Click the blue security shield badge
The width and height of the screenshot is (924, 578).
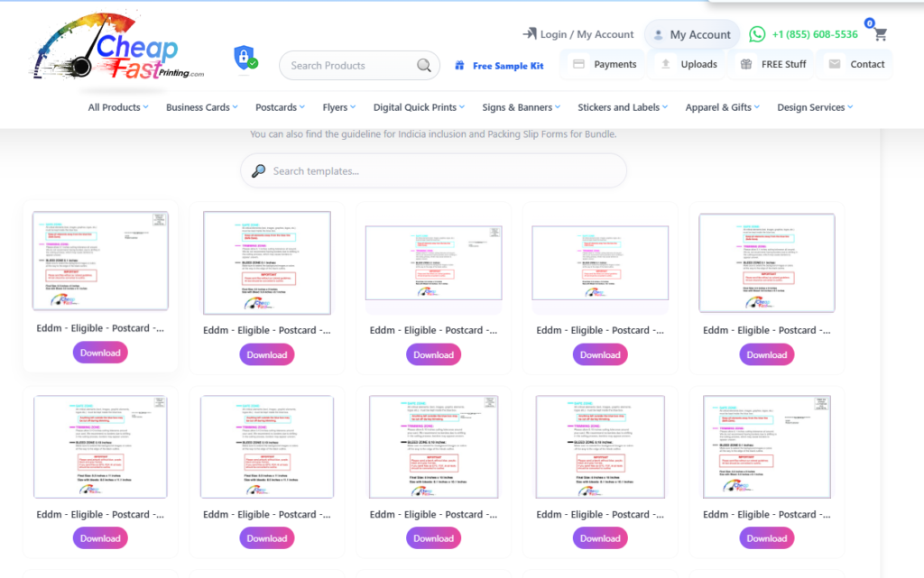coord(245,58)
